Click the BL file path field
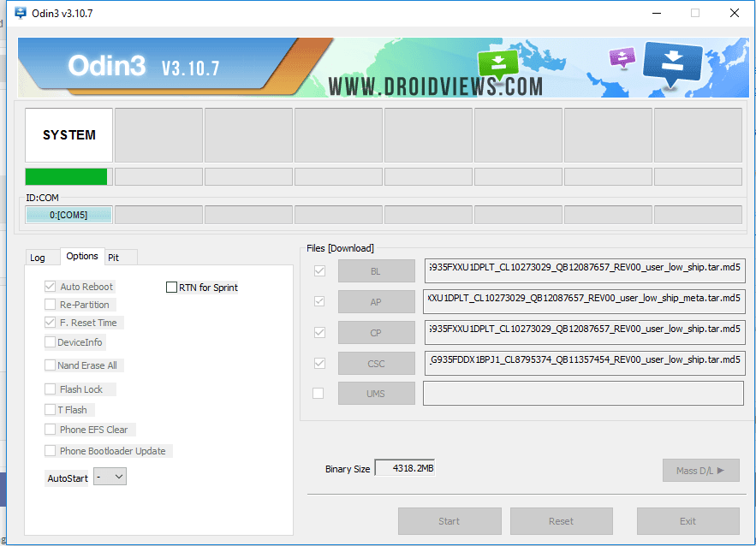This screenshot has width=756, height=546. tap(585, 270)
